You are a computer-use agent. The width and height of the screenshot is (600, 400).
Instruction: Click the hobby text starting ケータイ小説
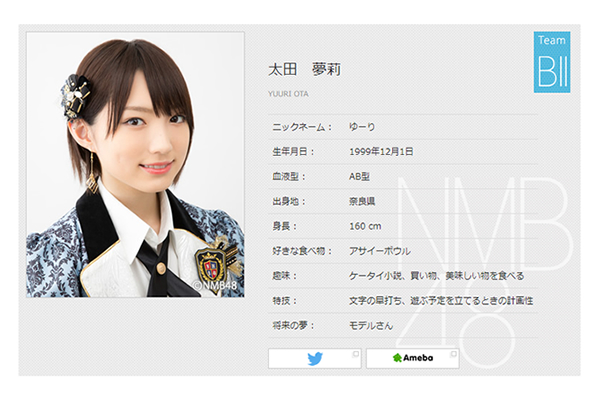[x=436, y=276]
